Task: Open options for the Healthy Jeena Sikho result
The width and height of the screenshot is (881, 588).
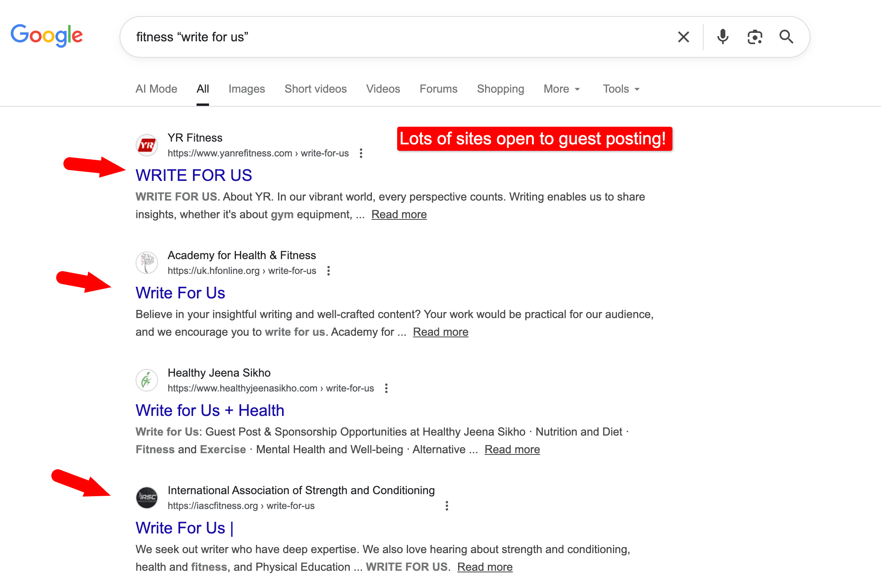Action: click(x=386, y=388)
